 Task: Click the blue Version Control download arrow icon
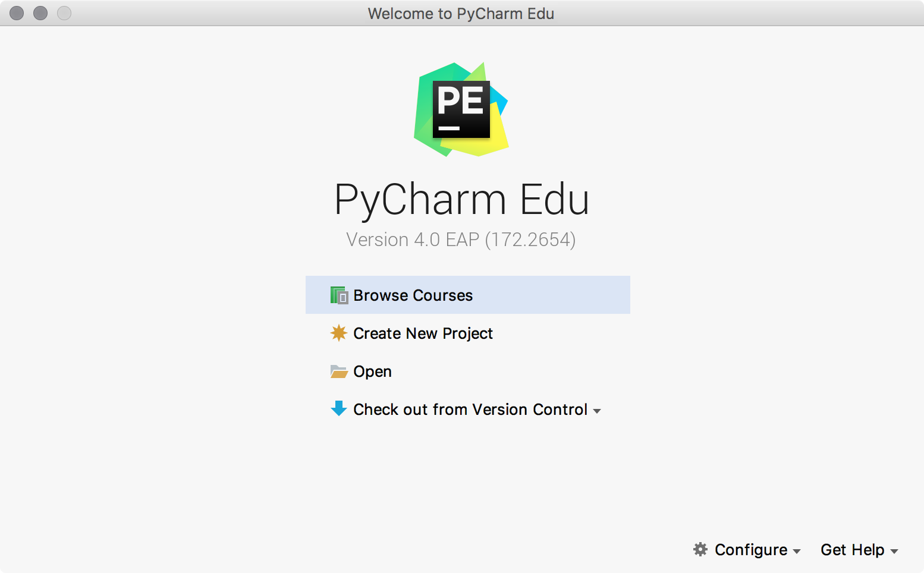click(x=338, y=409)
